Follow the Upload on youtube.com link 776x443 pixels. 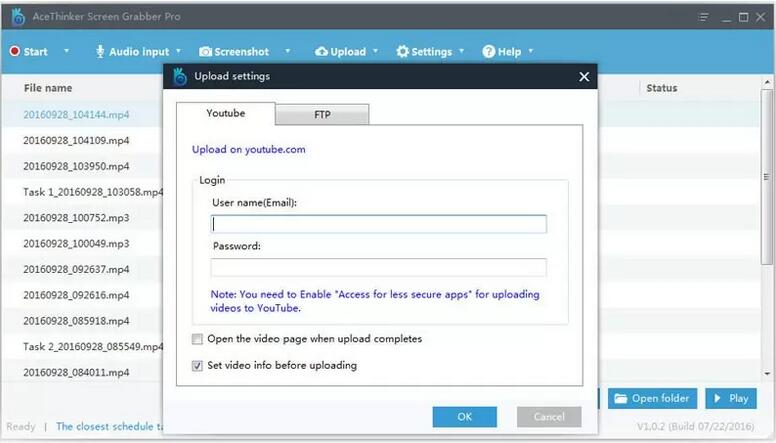tap(248, 149)
